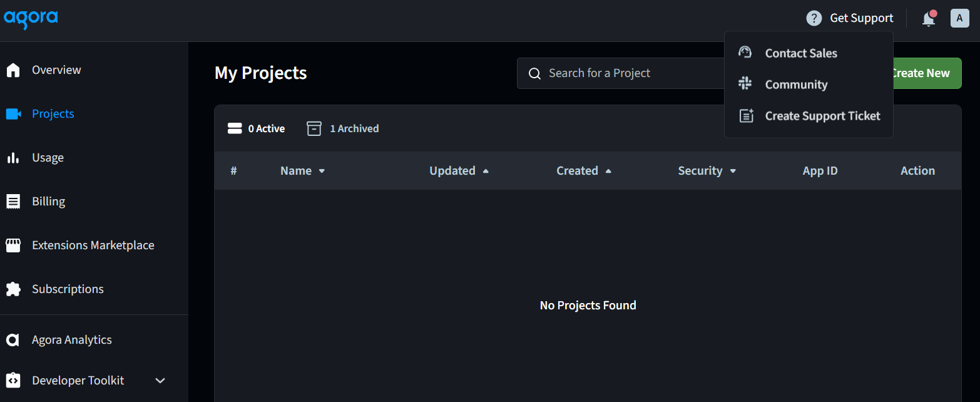Click the Contact Sales headset icon
Image resolution: width=980 pixels, height=402 pixels.
click(x=745, y=53)
